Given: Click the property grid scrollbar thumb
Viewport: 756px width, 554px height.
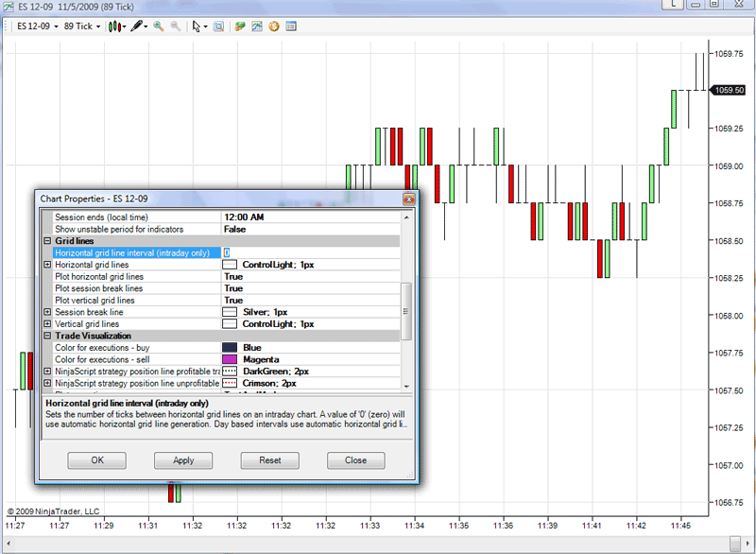Looking at the screenshot, I should [x=406, y=311].
